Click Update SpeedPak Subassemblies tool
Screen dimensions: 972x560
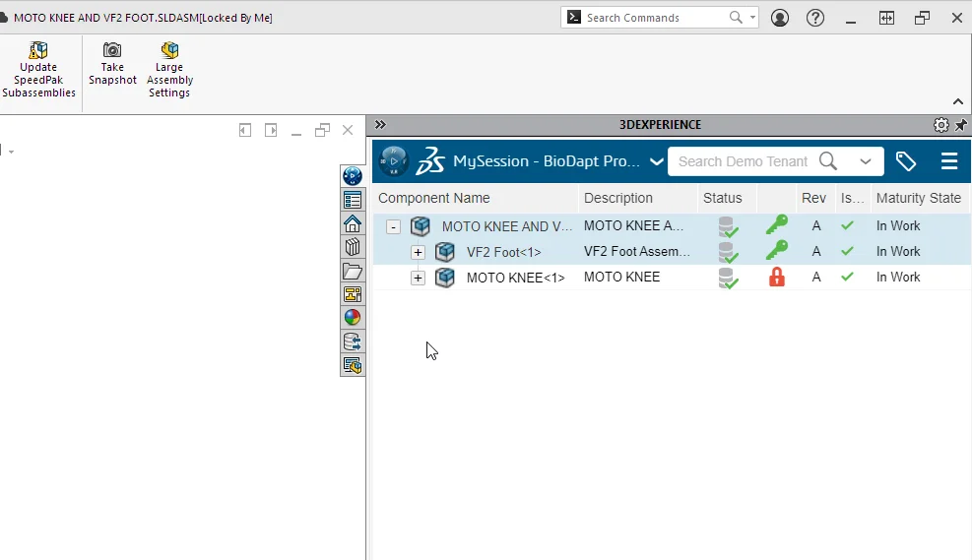(38, 70)
